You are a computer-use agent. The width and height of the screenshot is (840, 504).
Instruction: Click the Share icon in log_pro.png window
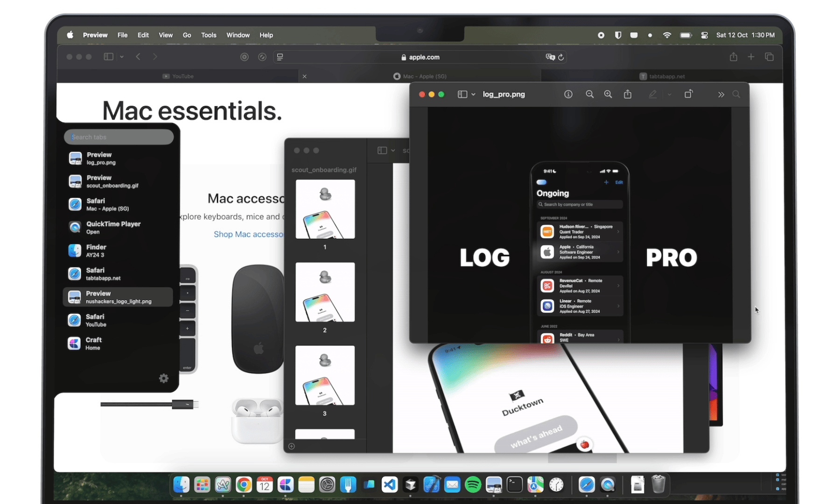pyautogui.click(x=628, y=94)
